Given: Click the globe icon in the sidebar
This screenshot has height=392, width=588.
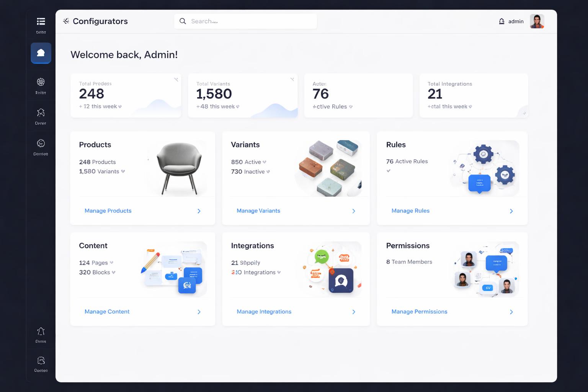Looking at the screenshot, I should pyautogui.click(x=41, y=82).
